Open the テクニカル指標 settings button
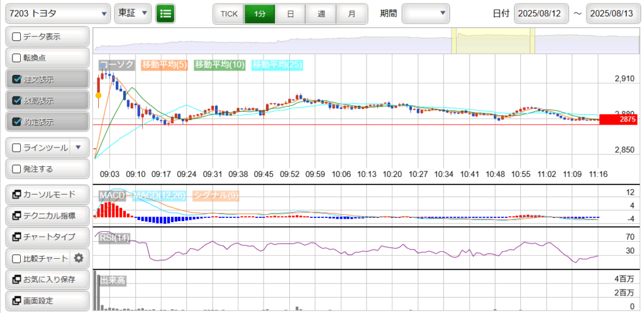Screen dimensions: 644x313 coord(47,215)
